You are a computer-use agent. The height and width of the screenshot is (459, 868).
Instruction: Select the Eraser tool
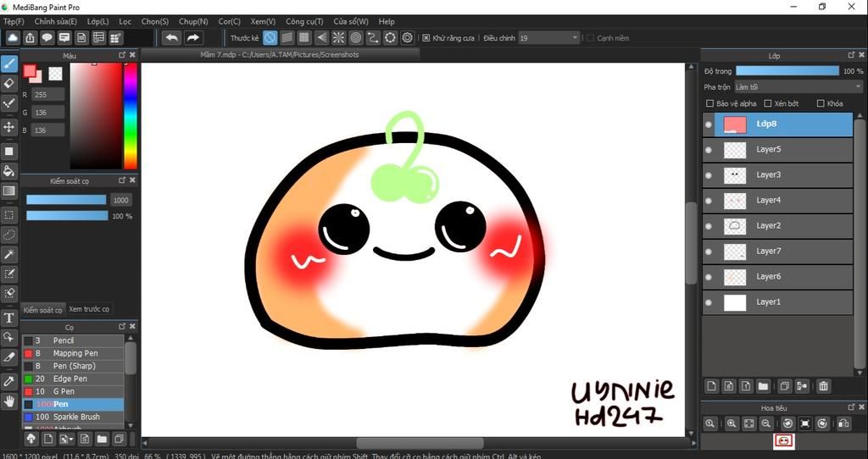8,84
